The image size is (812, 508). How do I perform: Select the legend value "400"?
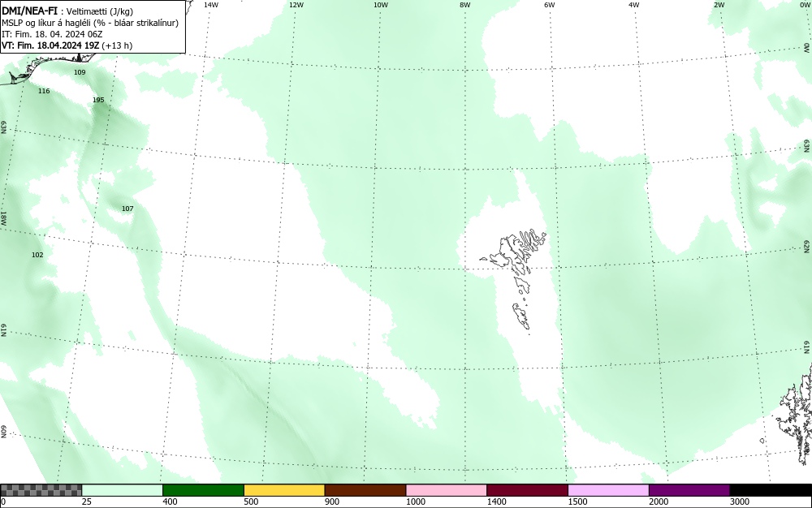point(170,502)
